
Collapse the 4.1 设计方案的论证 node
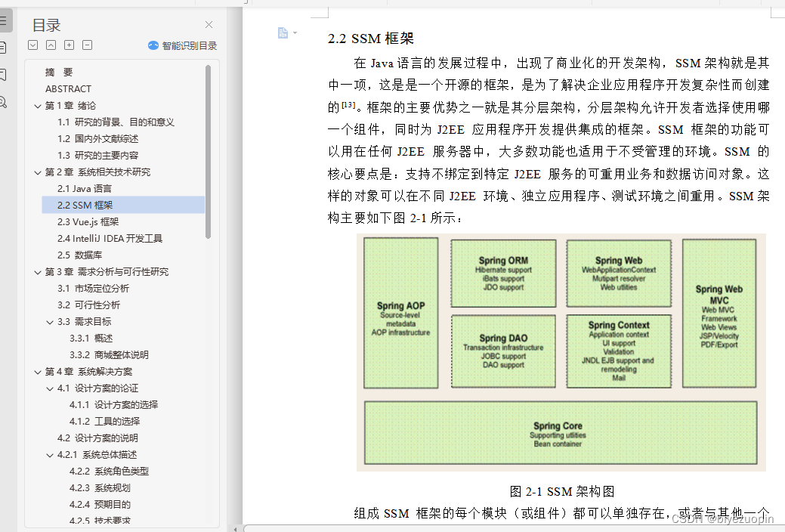[x=50, y=388]
